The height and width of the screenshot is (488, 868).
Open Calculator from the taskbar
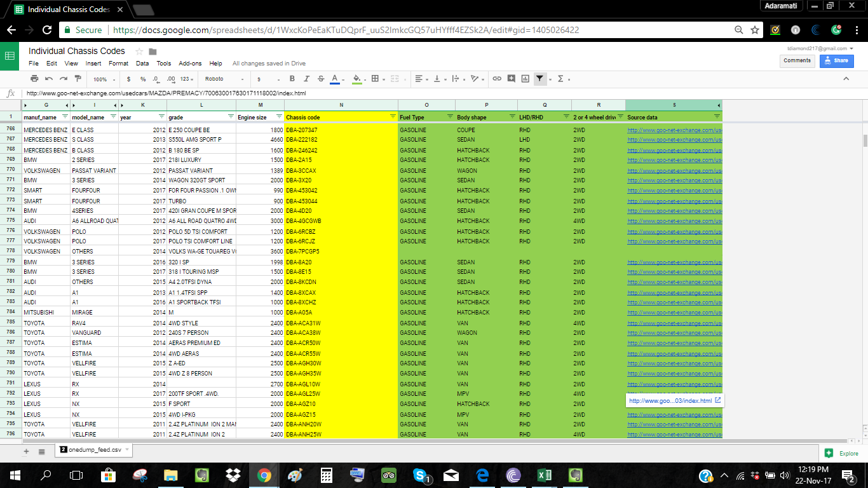pyautogui.click(x=327, y=475)
